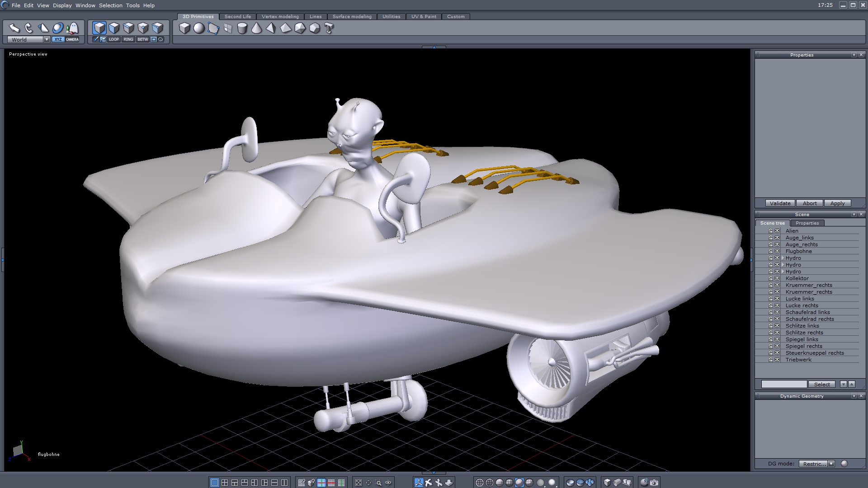Toggle visibility of Triebwerk object
The image size is (868, 488).
[777, 360]
